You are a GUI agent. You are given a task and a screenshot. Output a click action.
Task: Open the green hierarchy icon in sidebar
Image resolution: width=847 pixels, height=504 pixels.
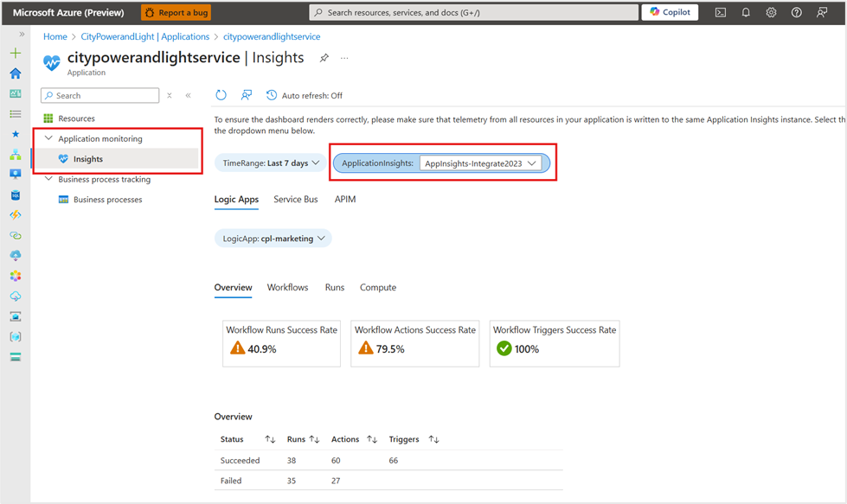pos(16,155)
